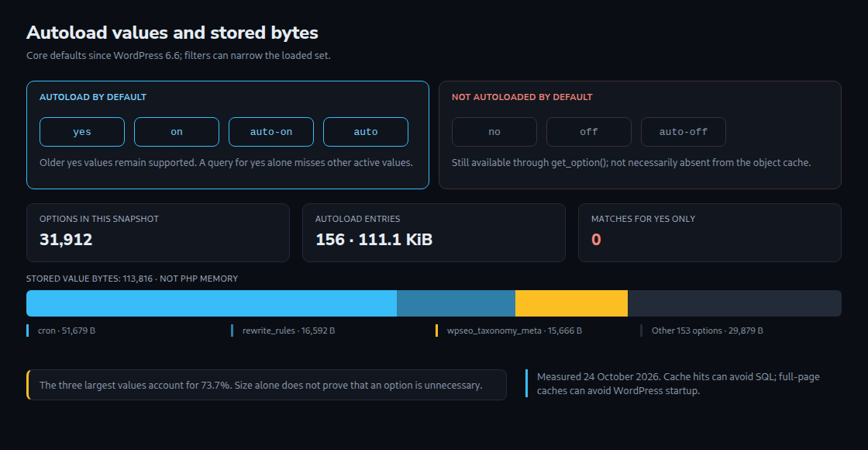This screenshot has width=868, height=450.
Task: Click the 'AUTOLOAD ENTRIES' card label
Action: pos(357,219)
